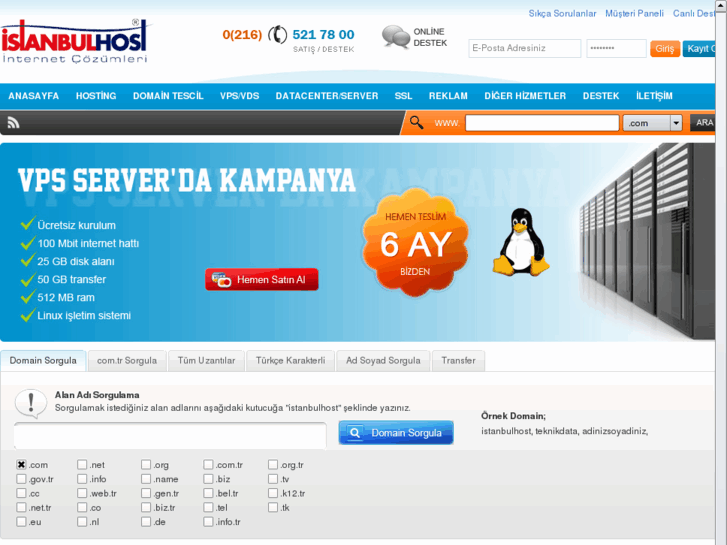Check the .com.tr extension checkbox
Image resolution: width=727 pixels, height=545 pixels.
pos(208,464)
